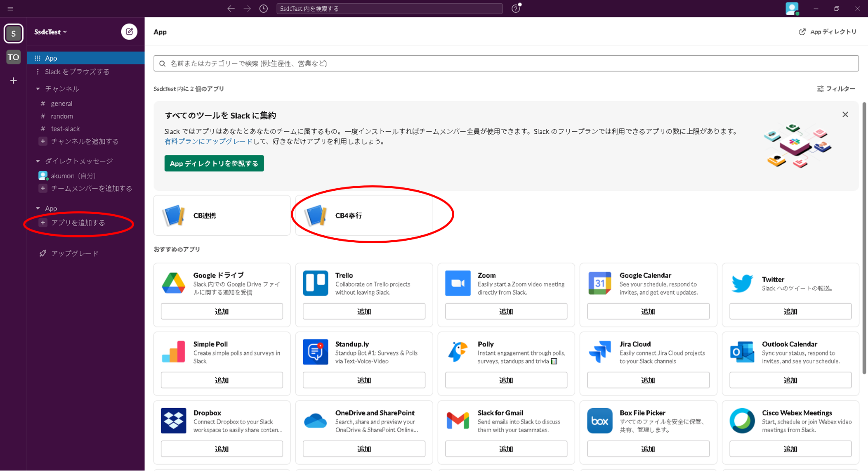Open the フィルター options
The width and height of the screenshot is (868, 471).
836,89
